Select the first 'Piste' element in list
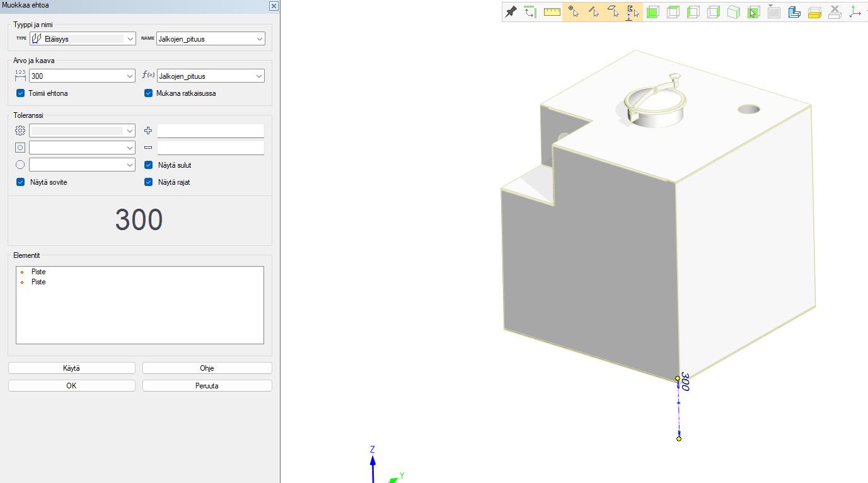This screenshot has width=868, height=483. pos(38,272)
